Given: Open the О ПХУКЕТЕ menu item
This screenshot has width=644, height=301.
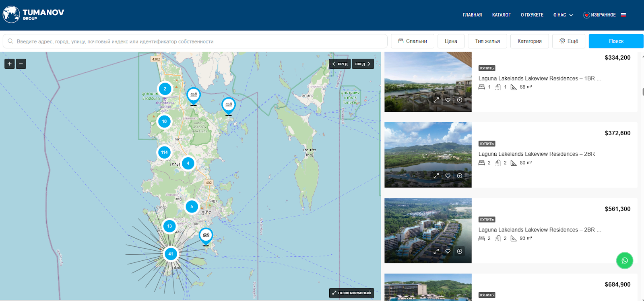Looking at the screenshot, I should pos(532,15).
